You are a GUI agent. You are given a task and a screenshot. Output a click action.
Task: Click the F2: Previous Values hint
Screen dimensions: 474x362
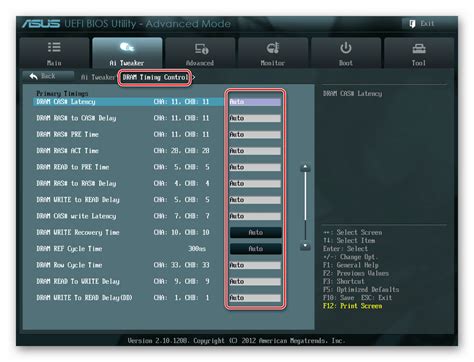pos(356,273)
